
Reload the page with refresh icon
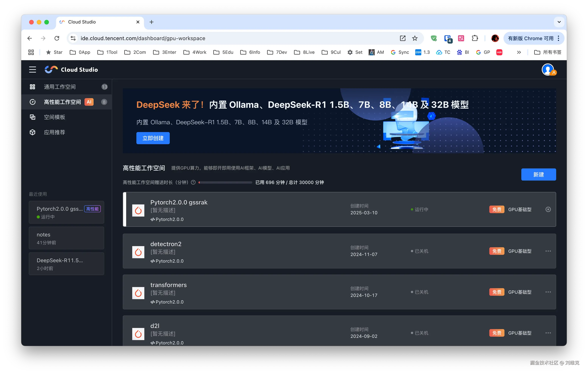point(57,38)
